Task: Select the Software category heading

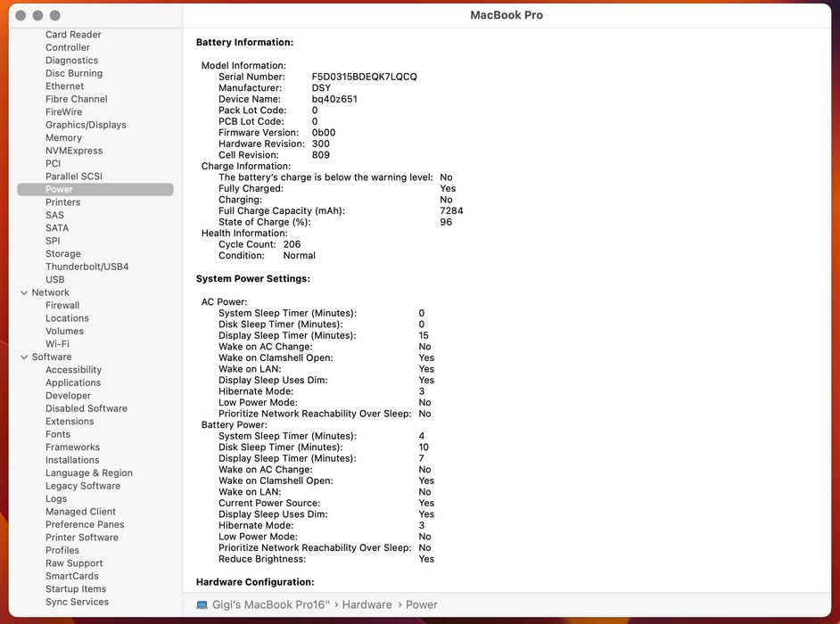Action: (52, 357)
